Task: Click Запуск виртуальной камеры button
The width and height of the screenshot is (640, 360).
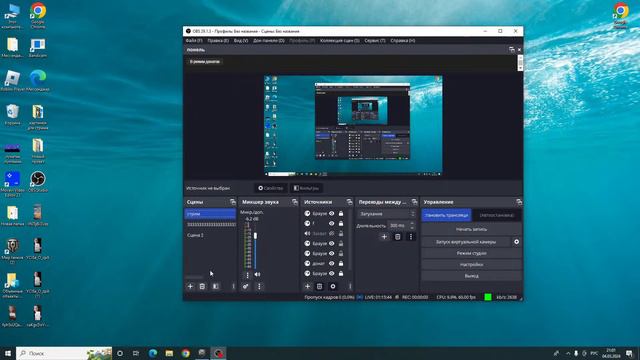Action: (466, 242)
